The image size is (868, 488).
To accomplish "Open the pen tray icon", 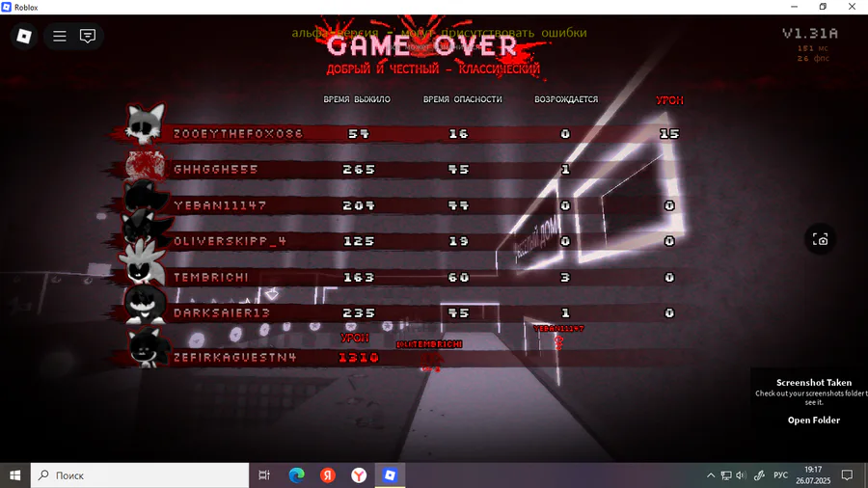I will [x=760, y=475].
